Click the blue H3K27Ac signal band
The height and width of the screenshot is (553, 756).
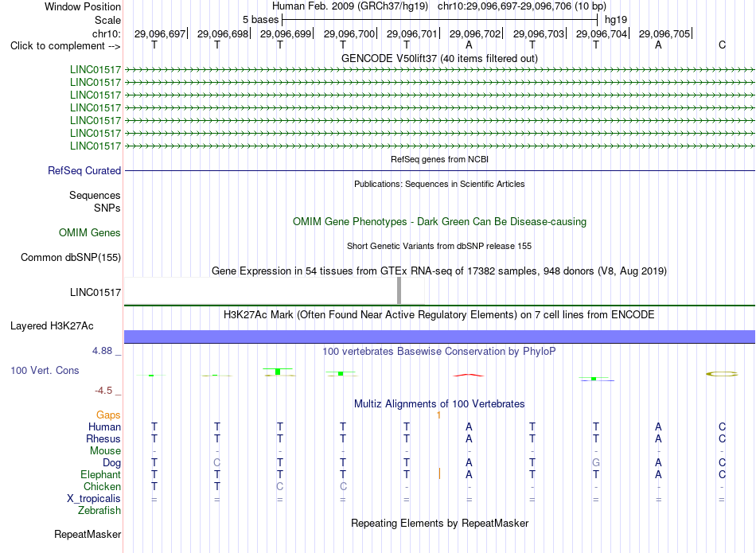pyautogui.click(x=439, y=337)
